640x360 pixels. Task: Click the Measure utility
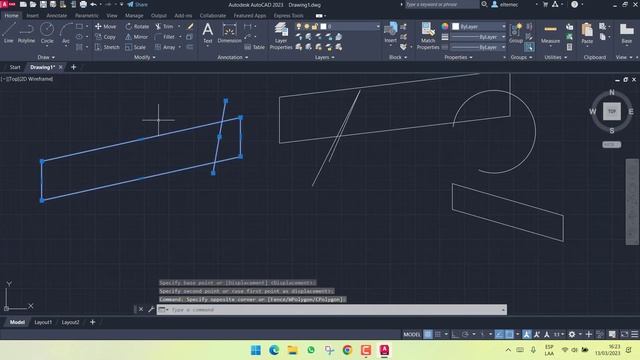pyautogui.click(x=550, y=33)
